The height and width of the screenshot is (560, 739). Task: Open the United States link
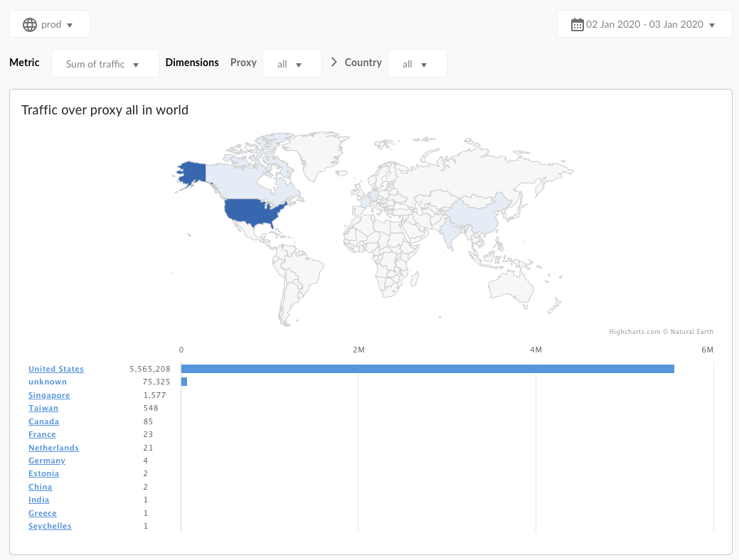pyautogui.click(x=56, y=369)
